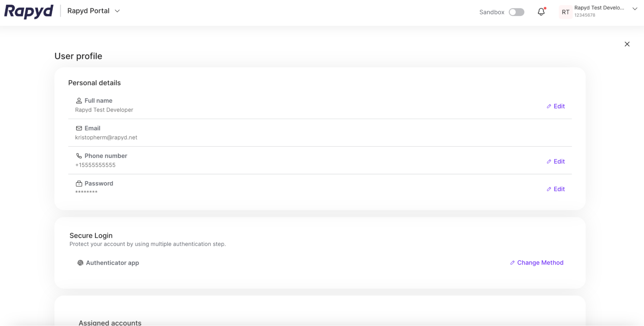This screenshot has width=644, height=326.
Task: Click Edit next to Full name
Action: pos(556,106)
